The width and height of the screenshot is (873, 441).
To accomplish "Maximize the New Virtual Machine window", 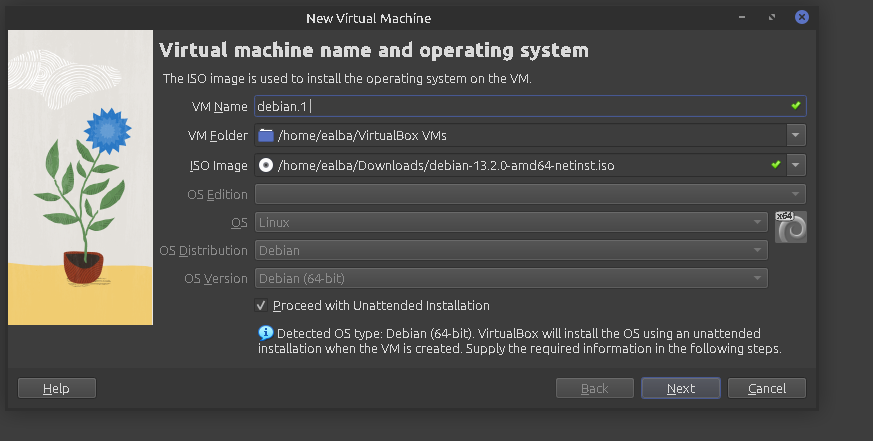I will pyautogui.click(x=771, y=17).
